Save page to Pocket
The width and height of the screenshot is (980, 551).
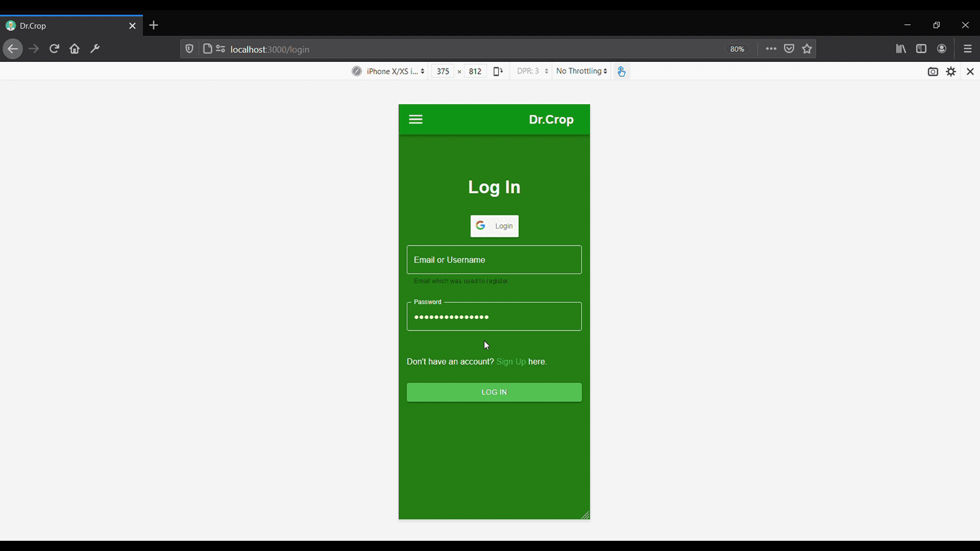tap(789, 49)
